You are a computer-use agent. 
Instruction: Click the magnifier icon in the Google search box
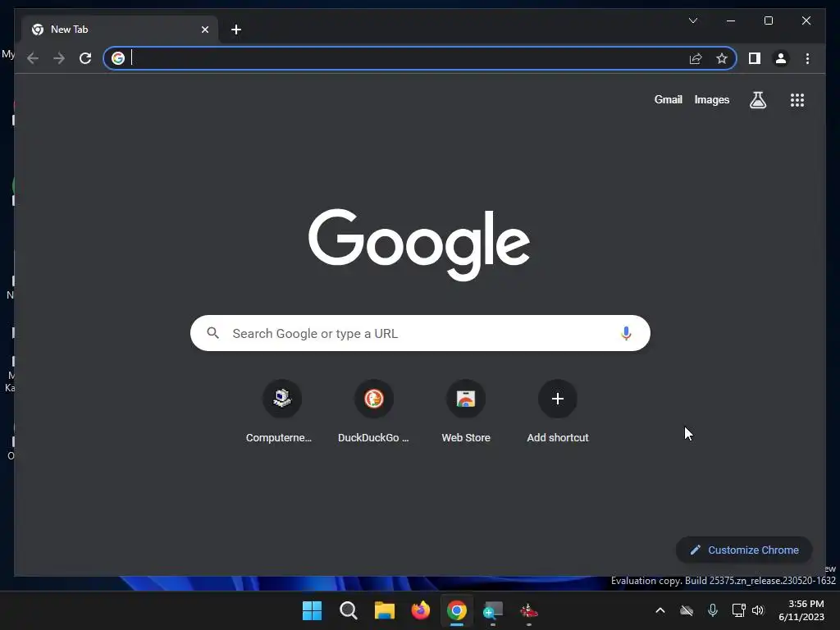[x=212, y=333]
